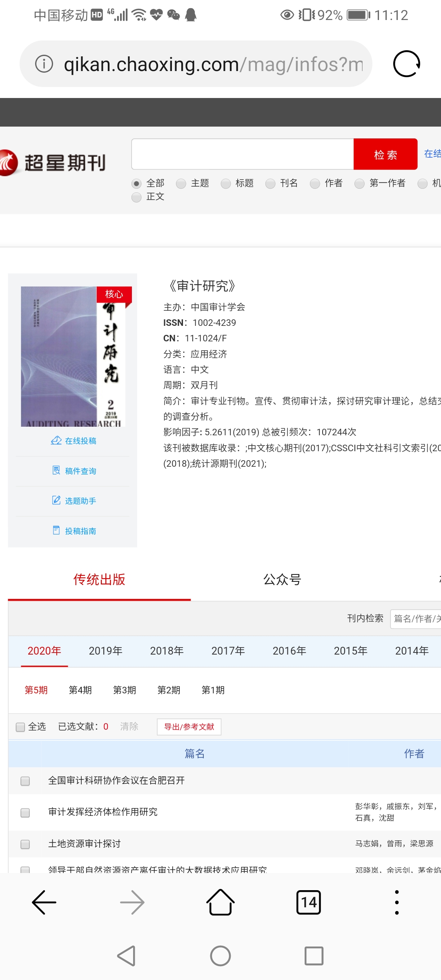Tap the Android back navigation triangle
Screen dimensions: 441x980
click(x=127, y=956)
